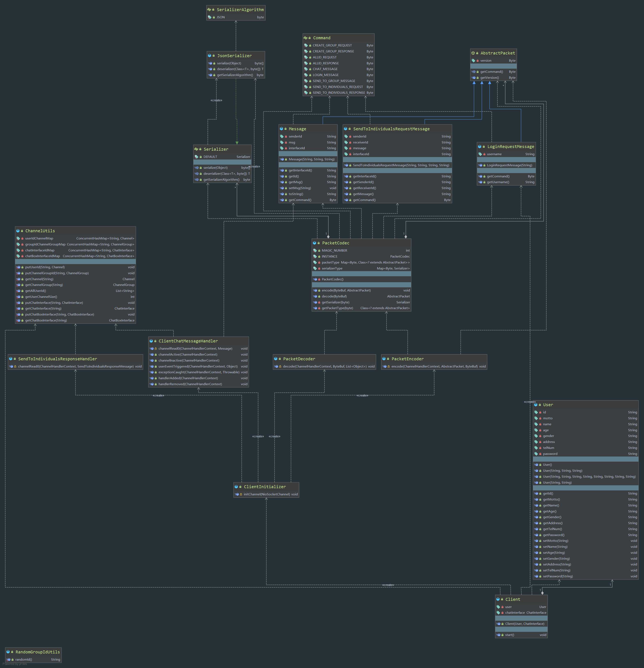Click the field icon beside version in AbstractPacket

(x=473, y=61)
